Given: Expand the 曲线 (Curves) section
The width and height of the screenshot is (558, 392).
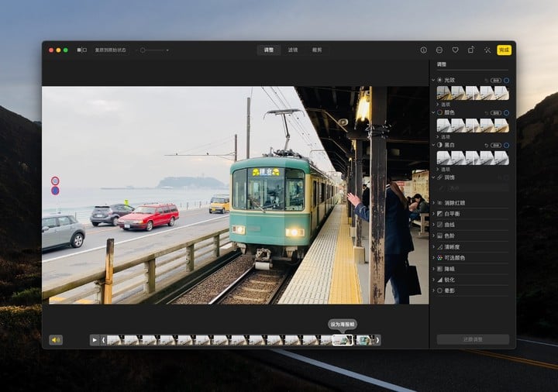Looking at the screenshot, I should [449, 224].
